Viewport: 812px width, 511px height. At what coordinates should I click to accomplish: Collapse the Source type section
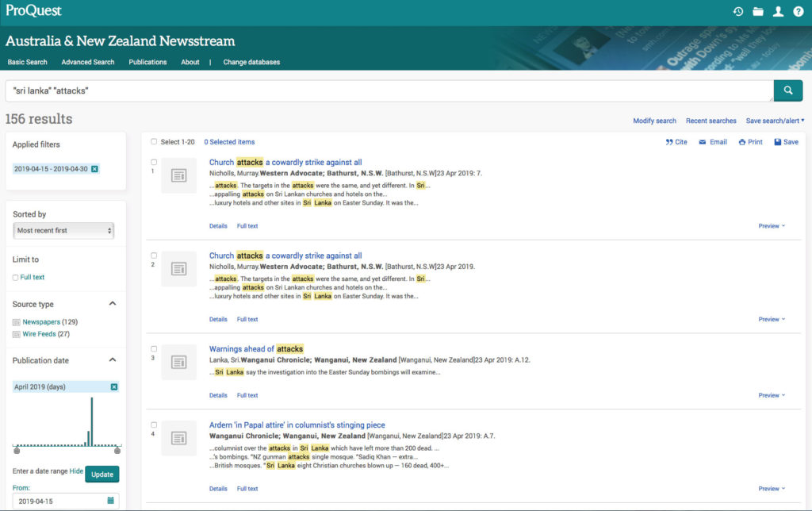(x=113, y=304)
